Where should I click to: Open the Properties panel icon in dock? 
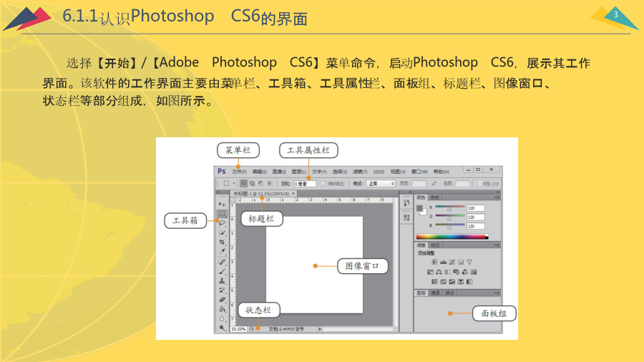[x=406, y=217]
